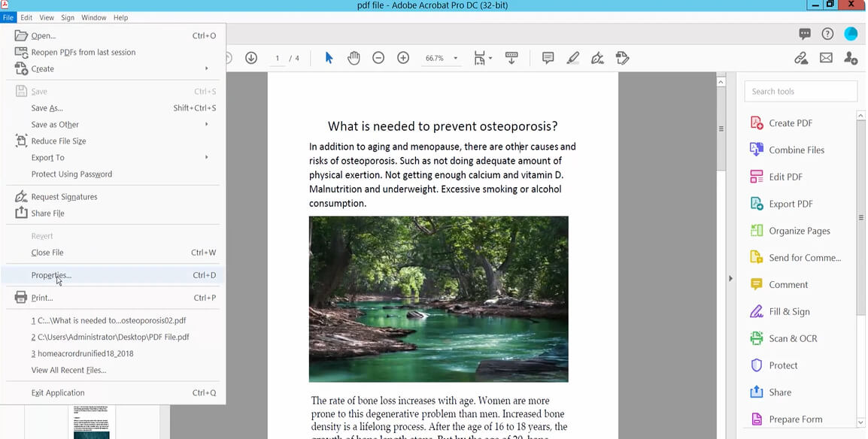Go to next page arrow
This screenshot has height=439, width=868.
[x=251, y=58]
